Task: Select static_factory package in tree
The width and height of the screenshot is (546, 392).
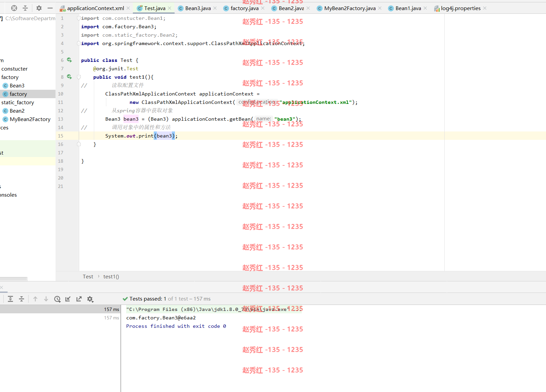Action: 17,102
